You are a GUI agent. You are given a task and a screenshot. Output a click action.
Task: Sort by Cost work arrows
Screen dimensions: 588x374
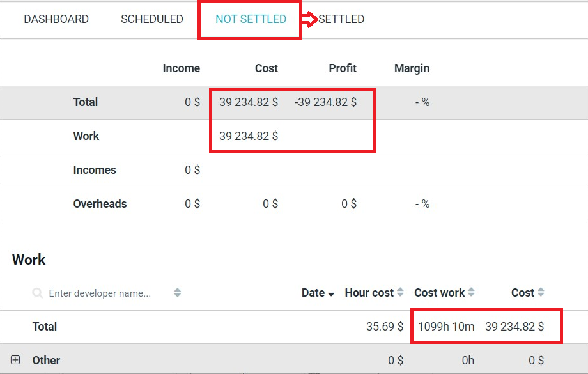point(471,292)
